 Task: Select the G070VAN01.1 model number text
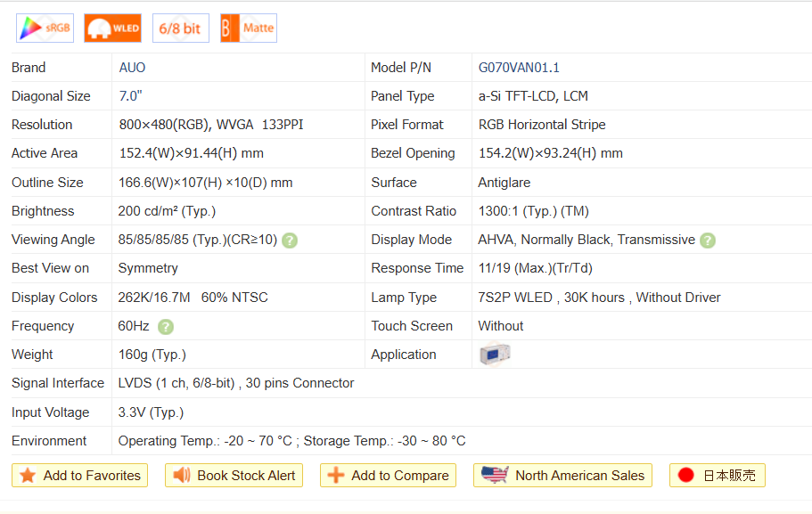point(519,68)
